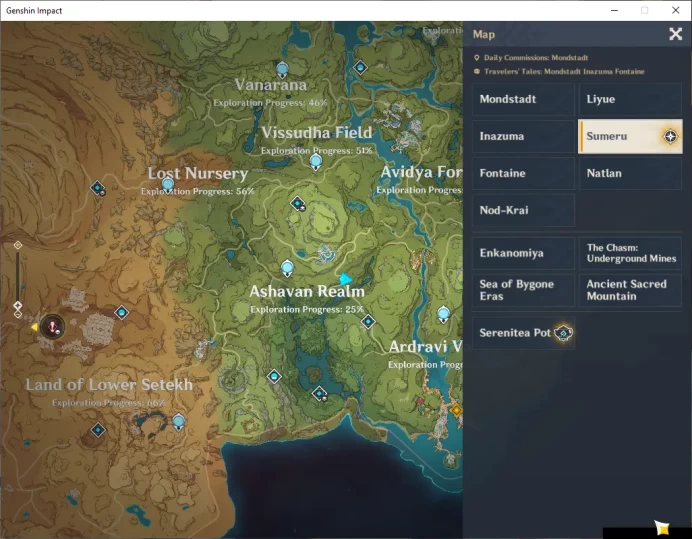
Task: Click the Vanarana area label
Action: pyautogui.click(x=271, y=85)
